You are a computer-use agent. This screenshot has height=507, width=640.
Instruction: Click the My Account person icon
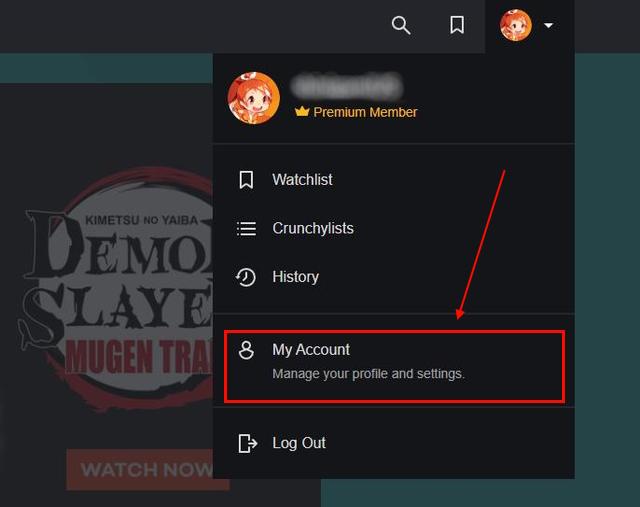[246, 350]
